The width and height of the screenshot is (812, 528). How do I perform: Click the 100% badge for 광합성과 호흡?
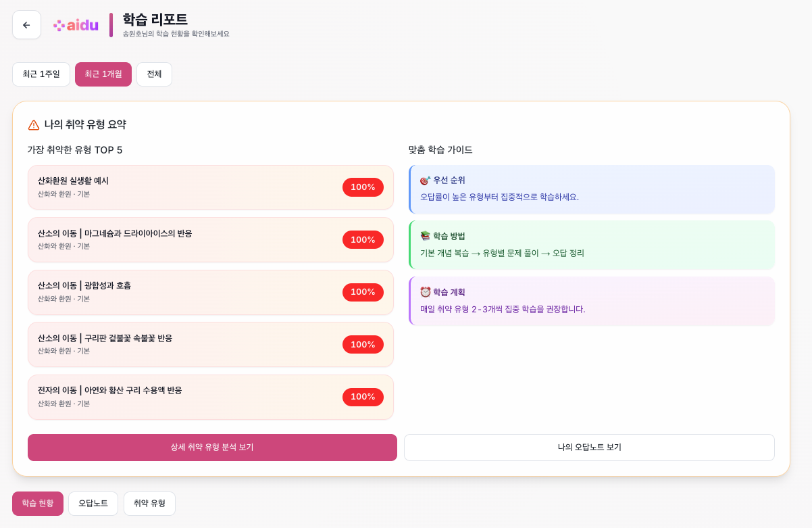(x=363, y=292)
